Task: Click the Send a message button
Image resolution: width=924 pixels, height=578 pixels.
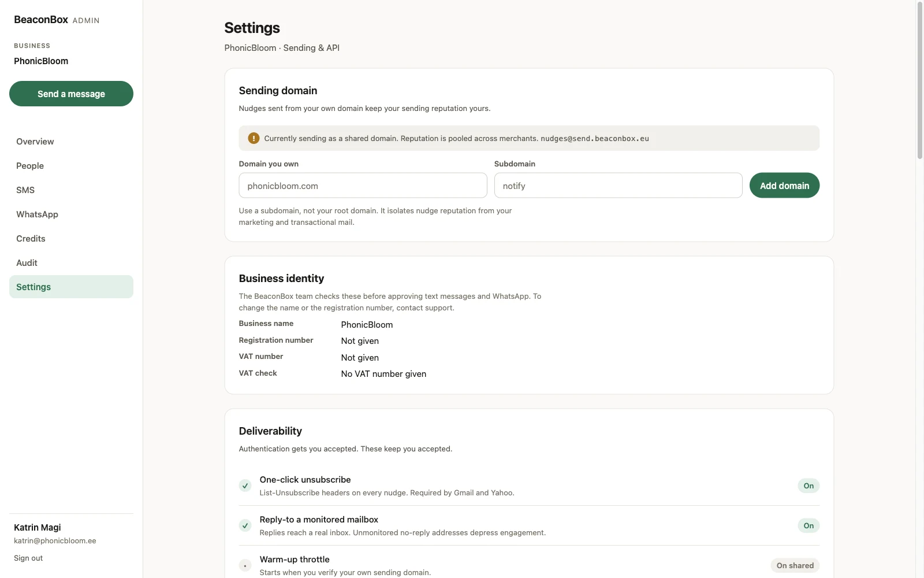Action: click(x=71, y=94)
